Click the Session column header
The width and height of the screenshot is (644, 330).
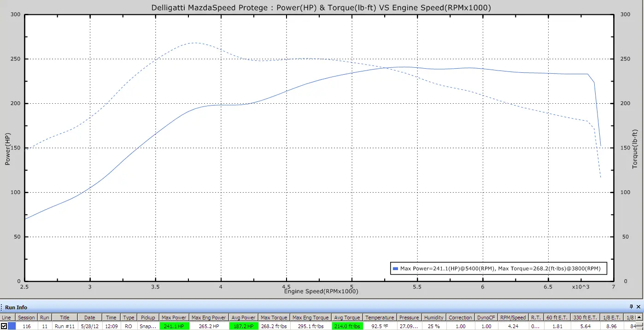pyautogui.click(x=26, y=318)
